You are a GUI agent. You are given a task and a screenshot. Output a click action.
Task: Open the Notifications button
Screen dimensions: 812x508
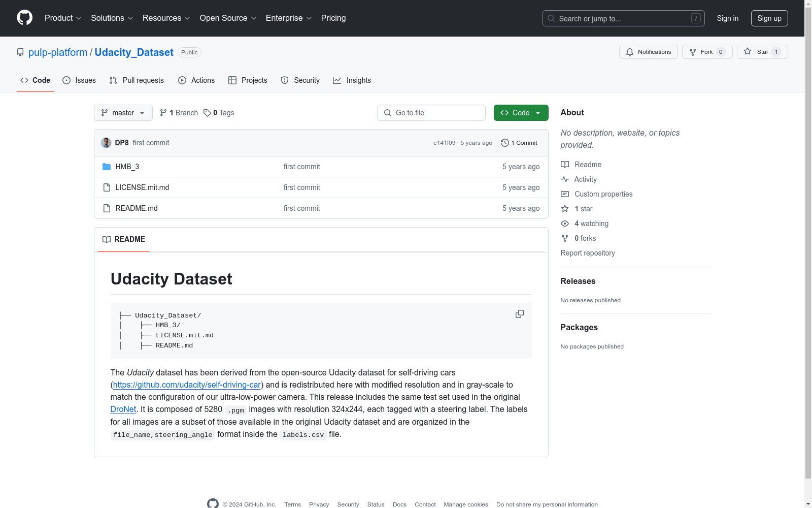point(648,52)
